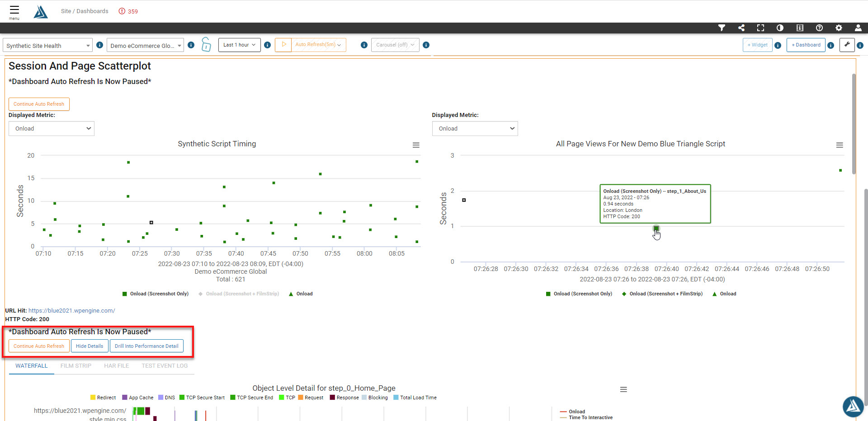Open All Page Views chart menu
The image size is (868, 421).
tap(840, 145)
